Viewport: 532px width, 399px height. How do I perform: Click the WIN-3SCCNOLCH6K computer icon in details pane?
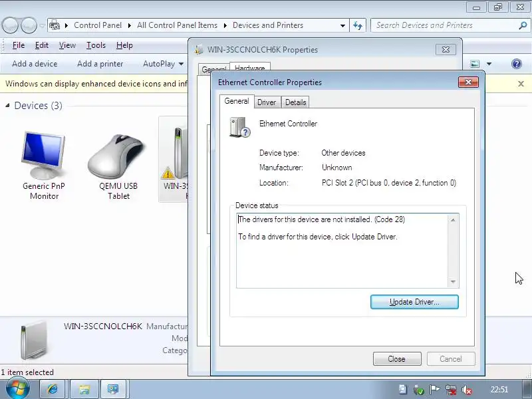point(33,340)
